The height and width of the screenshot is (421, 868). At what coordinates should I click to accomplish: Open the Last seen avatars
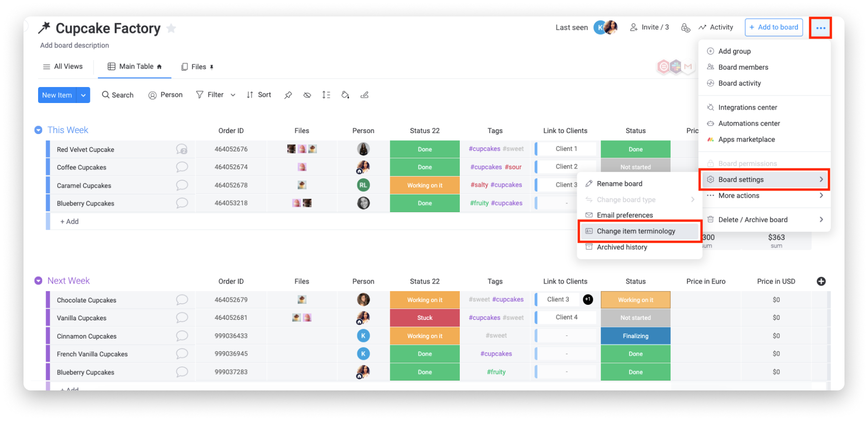[606, 28]
